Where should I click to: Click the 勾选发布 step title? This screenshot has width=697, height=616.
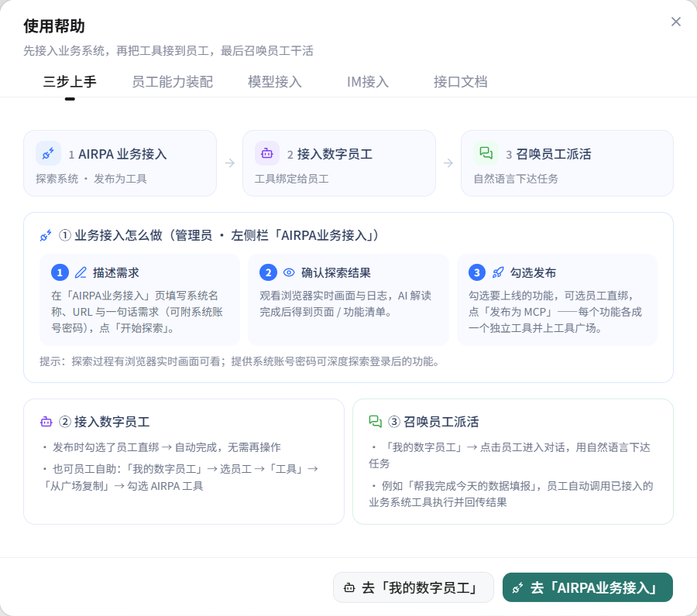tap(533, 272)
